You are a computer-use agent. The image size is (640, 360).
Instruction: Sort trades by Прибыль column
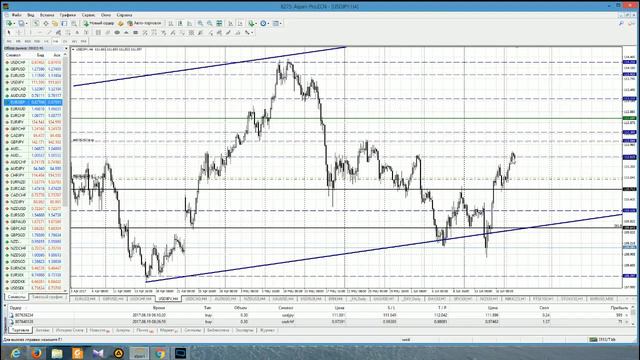(619, 308)
